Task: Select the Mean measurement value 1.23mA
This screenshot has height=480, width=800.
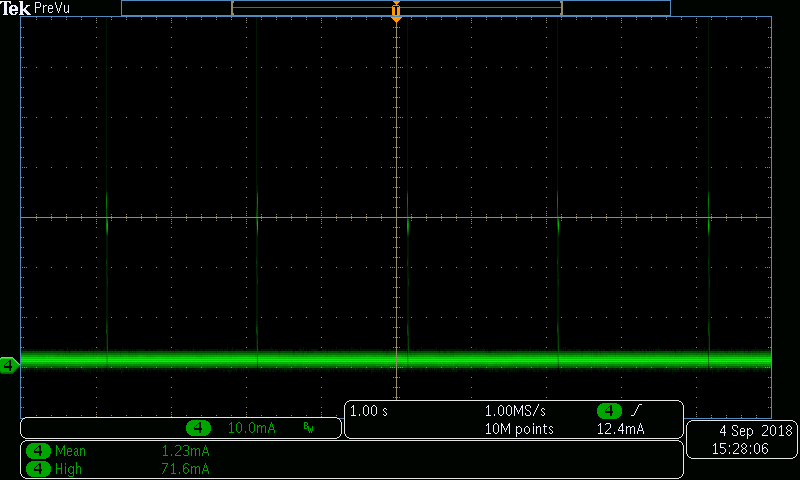Action: [x=185, y=451]
